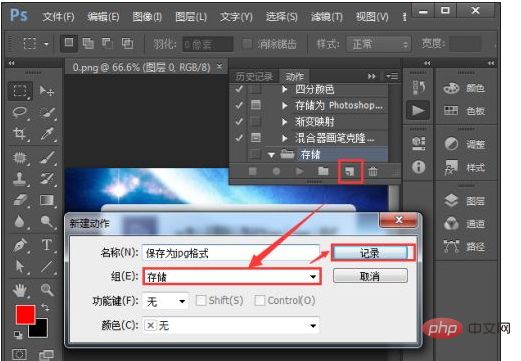The height and width of the screenshot is (361, 521).
Task: Select the History Brush tool
Action: coord(47,179)
